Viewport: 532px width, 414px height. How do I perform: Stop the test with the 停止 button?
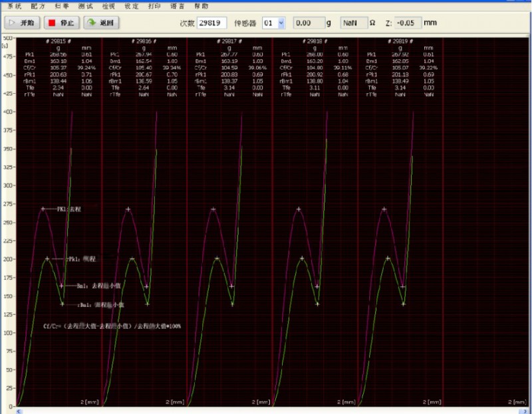tap(61, 23)
